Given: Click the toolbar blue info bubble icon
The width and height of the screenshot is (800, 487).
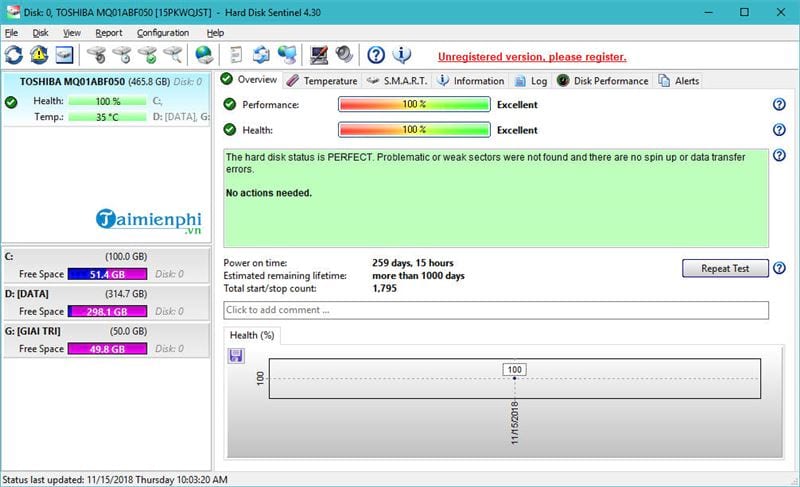Looking at the screenshot, I should 402,55.
